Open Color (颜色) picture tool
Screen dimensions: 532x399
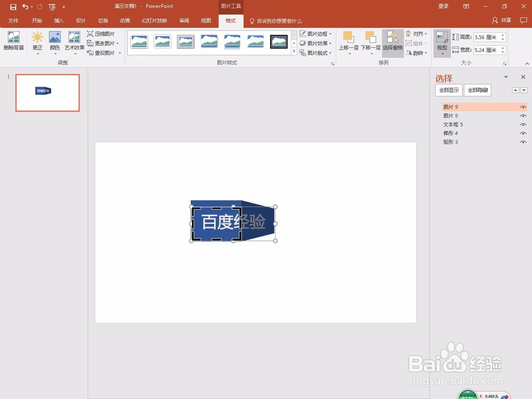tap(55, 43)
